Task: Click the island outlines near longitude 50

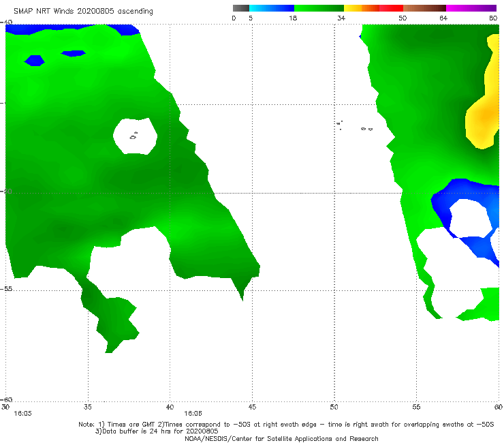Action: [x=340, y=125]
